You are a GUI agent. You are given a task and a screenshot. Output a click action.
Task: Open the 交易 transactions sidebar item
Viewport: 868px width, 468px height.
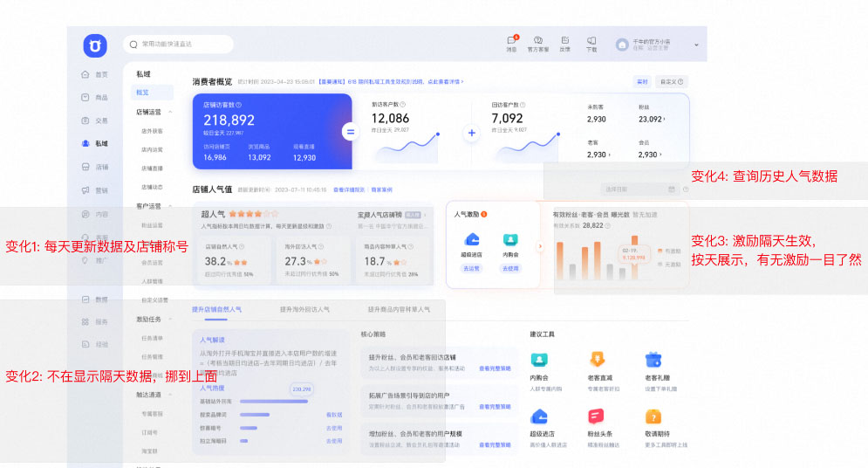(x=94, y=120)
